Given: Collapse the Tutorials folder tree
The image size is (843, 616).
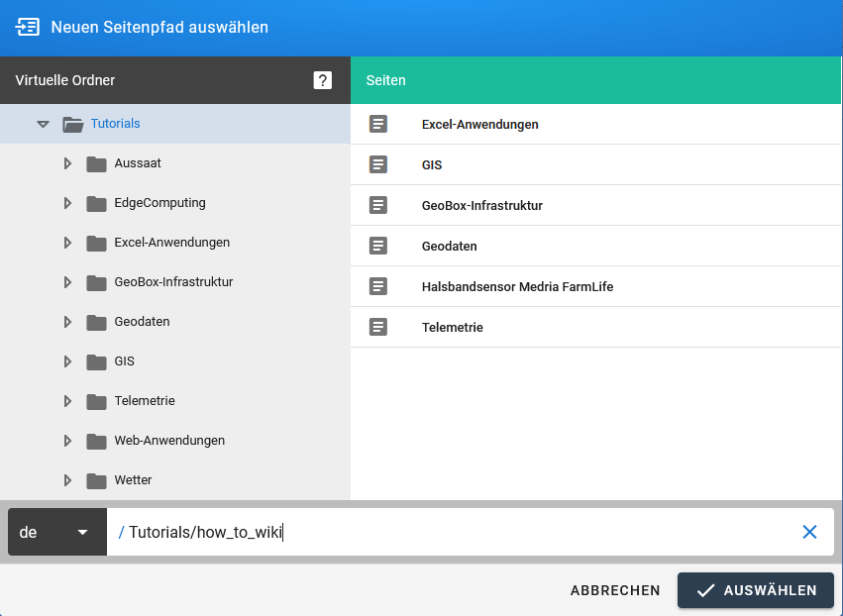Looking at the screenshot, I should [43, 124].
